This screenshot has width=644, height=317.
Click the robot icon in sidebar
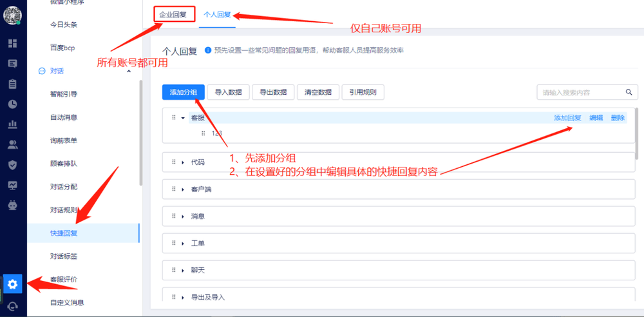point(12,206)
